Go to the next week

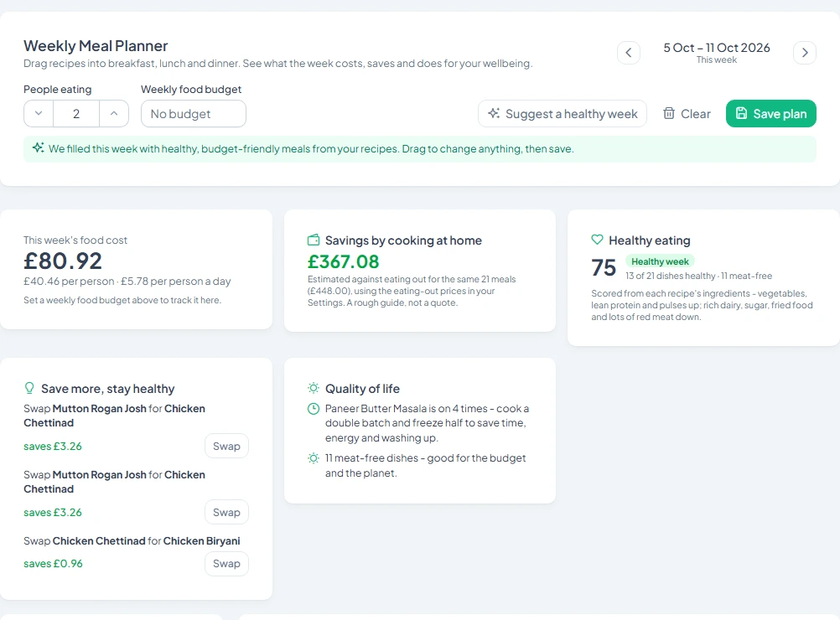(805, 53)
